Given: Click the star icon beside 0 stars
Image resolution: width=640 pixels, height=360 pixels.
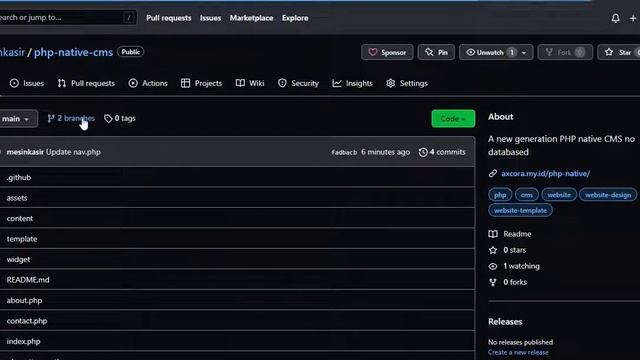Looking at the screenshot, I should click(493, 250).
